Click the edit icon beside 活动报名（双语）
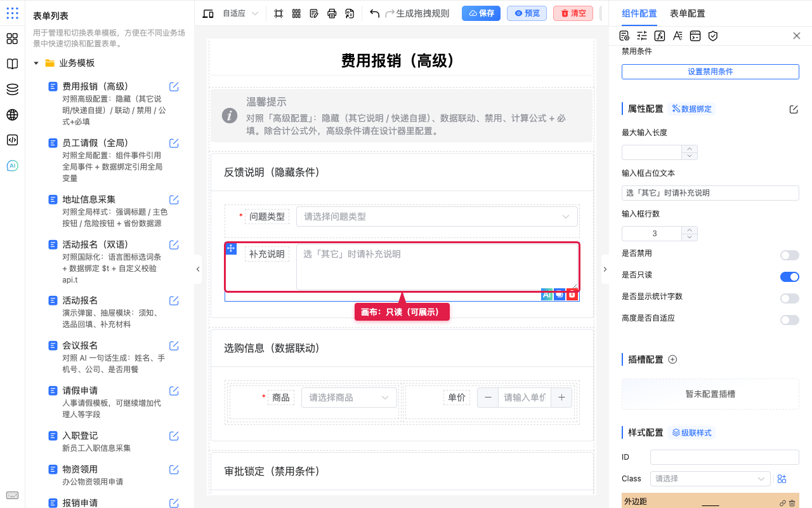 click(x=174, y=245)
